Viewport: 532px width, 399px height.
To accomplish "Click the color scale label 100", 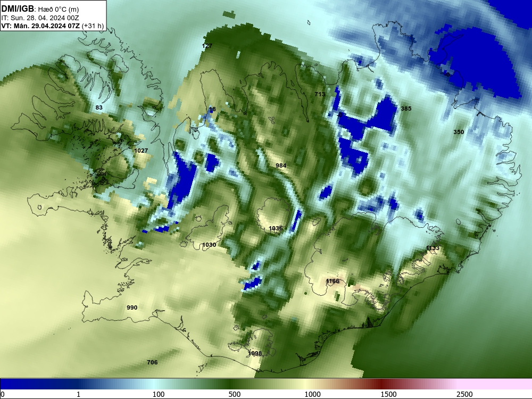I will (159, 394).
